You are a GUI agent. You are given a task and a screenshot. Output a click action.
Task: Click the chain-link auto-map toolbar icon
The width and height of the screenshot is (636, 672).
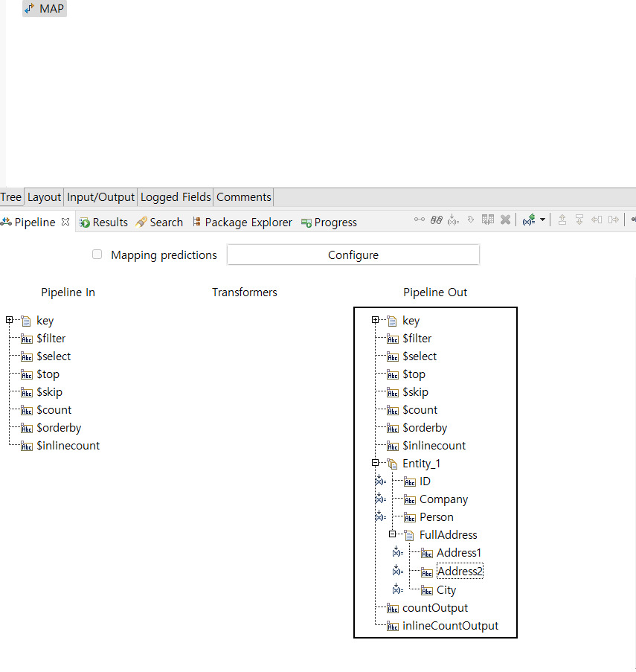click(x=437, y=220)
